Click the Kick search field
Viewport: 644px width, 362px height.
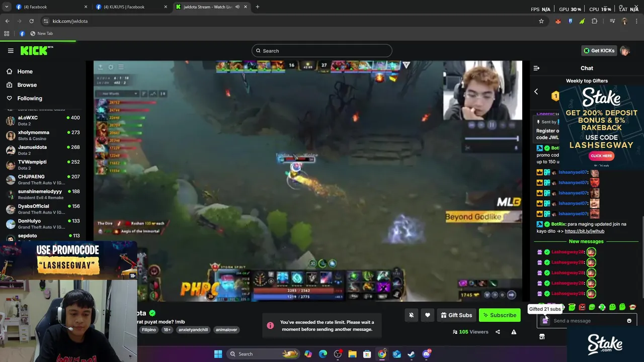pyautogui.click(x=322, y=51)
